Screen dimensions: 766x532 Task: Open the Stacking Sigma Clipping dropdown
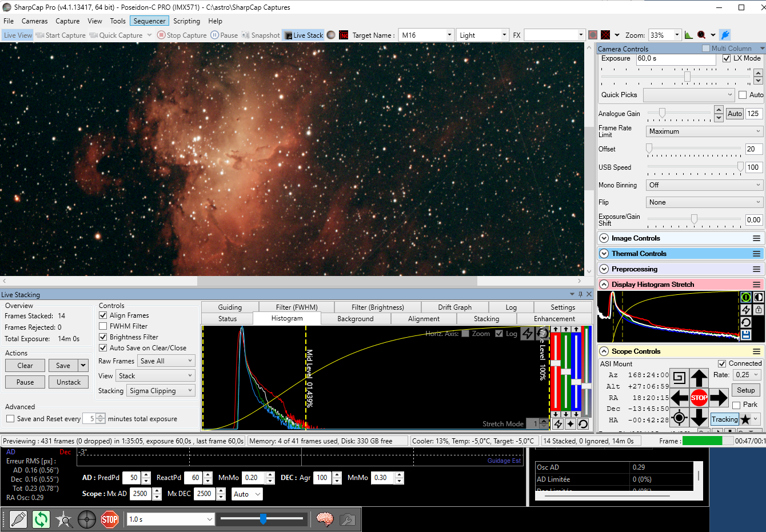click(161, 391)
